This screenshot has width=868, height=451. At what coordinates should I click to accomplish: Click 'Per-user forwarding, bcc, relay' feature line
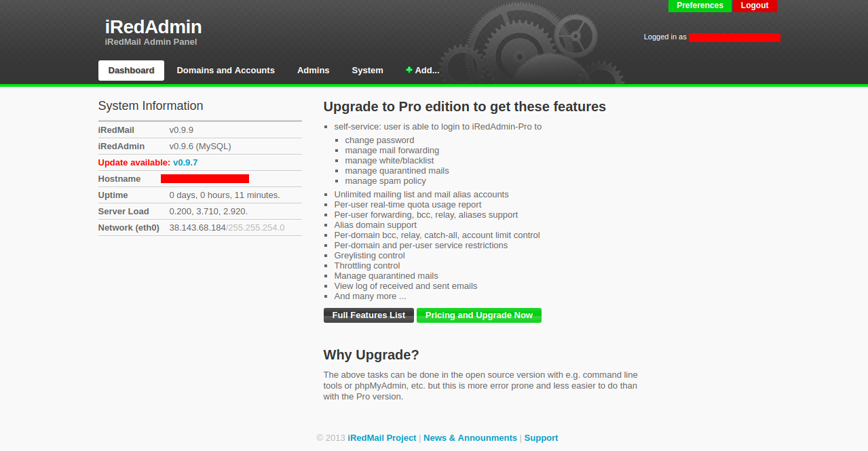coord(426,215)
